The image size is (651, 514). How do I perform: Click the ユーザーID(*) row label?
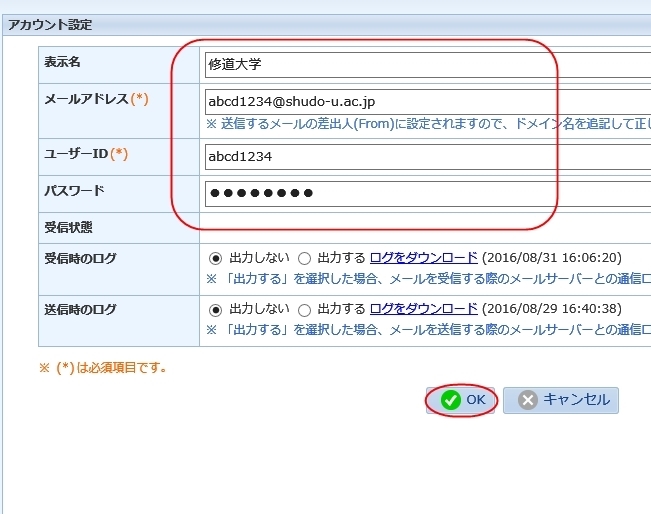click(x=86, y=154)
